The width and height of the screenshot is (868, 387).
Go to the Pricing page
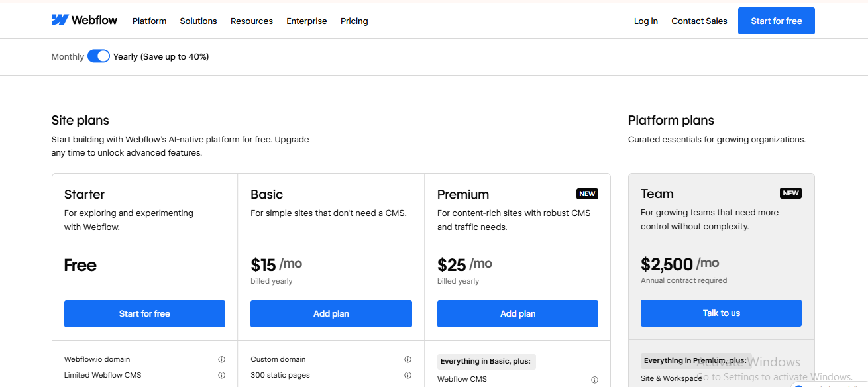354,21
